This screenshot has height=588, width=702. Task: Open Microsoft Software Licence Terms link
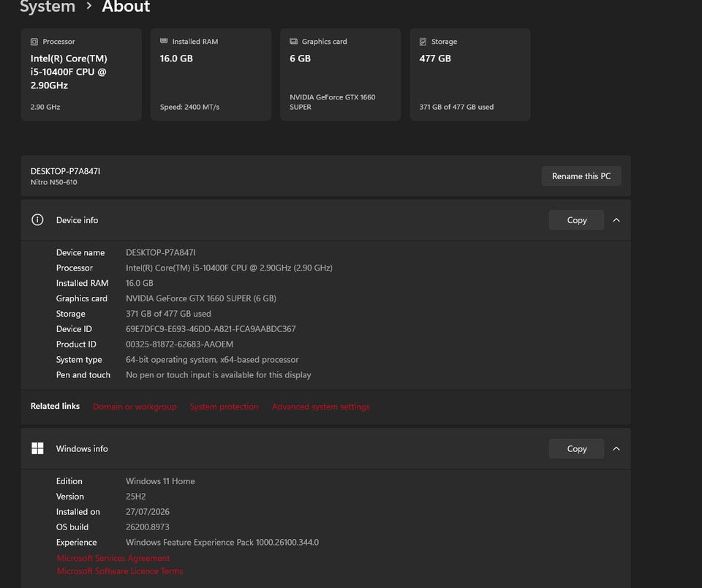click(120, 571)
